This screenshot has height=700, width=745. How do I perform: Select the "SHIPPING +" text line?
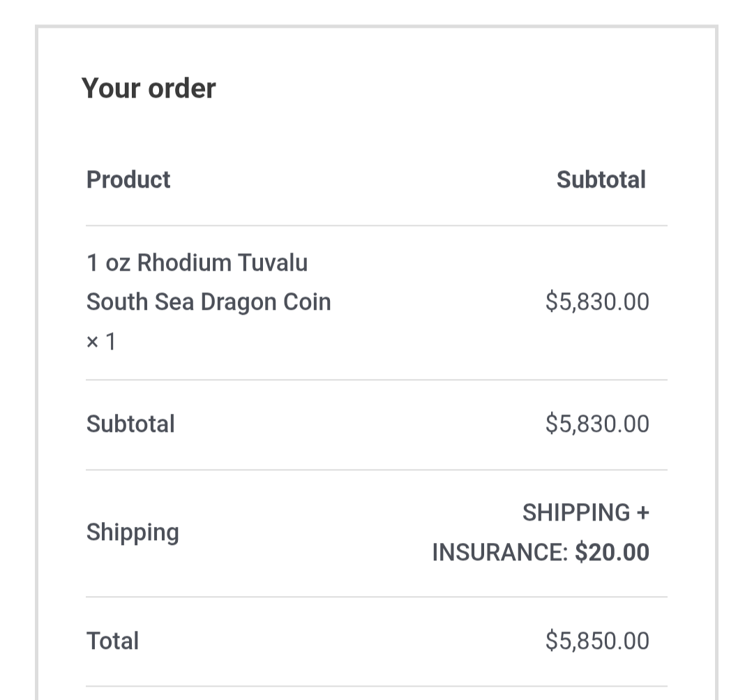point(585,513)
